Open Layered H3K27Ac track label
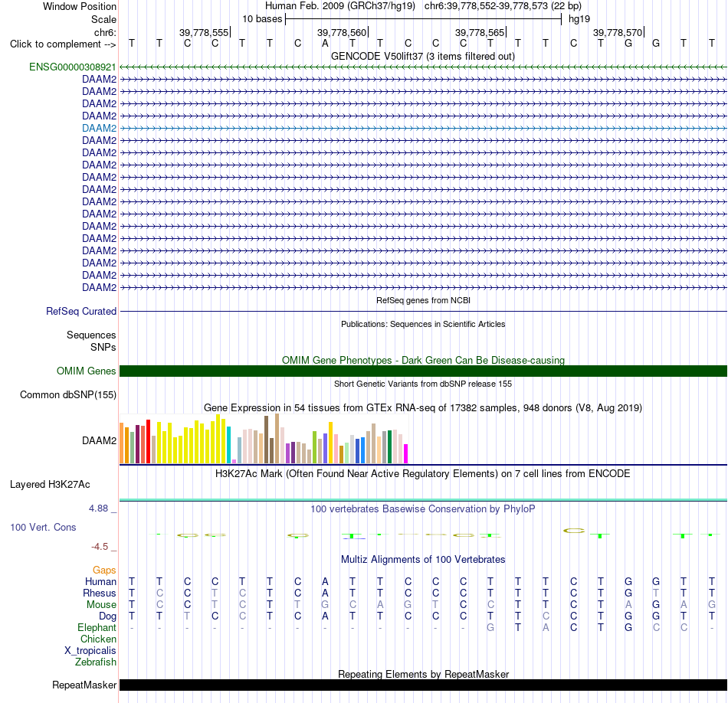This screenshot has width=728, height=703. click(50, 485)
